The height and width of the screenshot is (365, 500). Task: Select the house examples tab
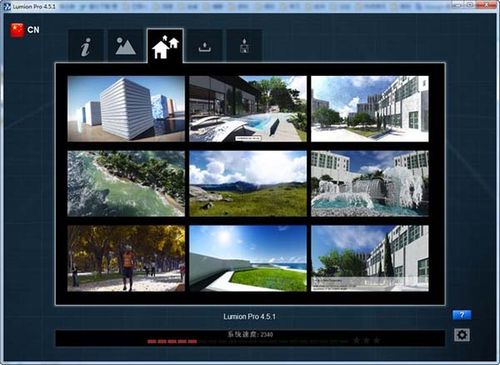click(x=165, y=46)
